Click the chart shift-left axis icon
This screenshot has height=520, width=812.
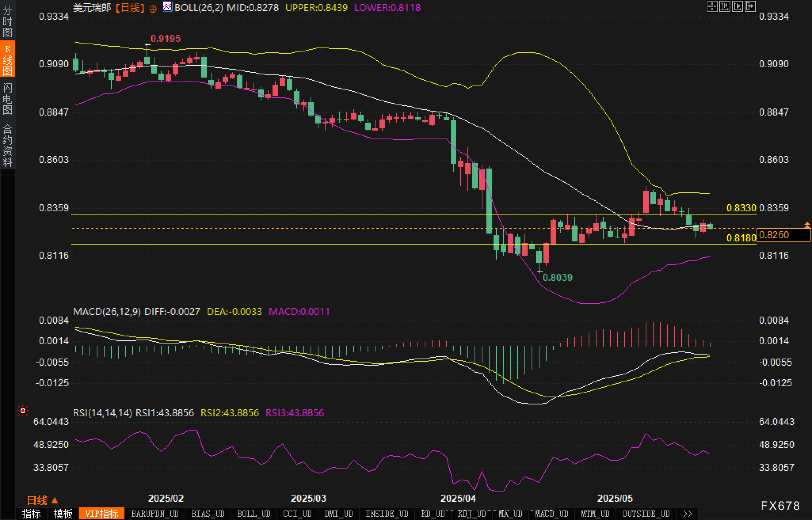pos(724,6)
